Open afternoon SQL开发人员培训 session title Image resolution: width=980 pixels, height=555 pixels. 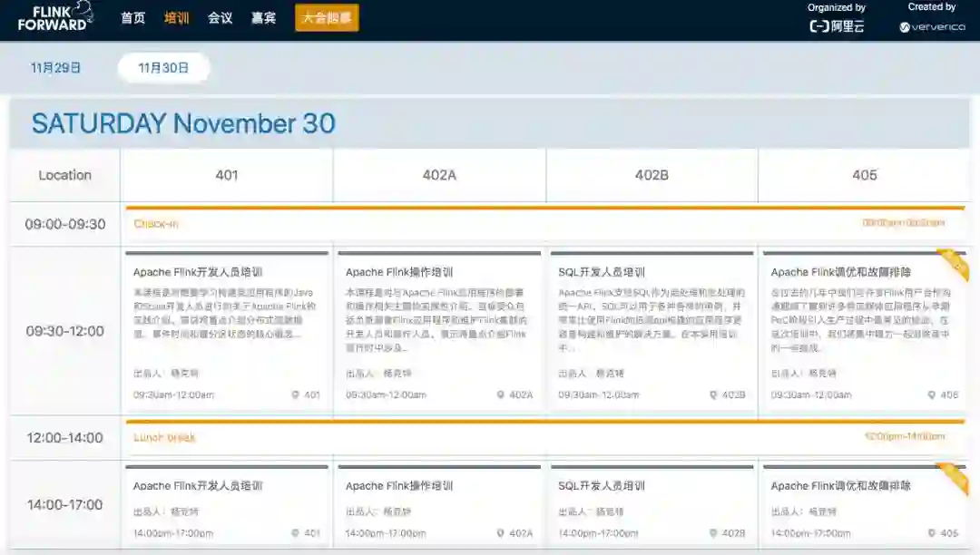(602, 486)
